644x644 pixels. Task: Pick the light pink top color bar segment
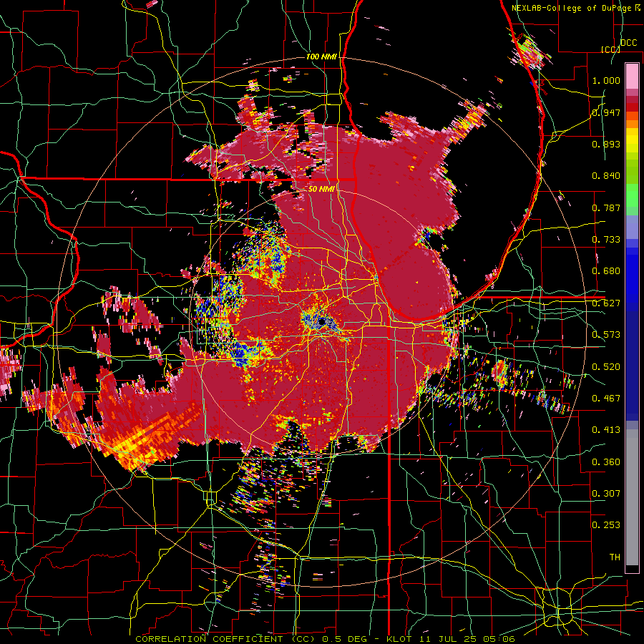tap(632, 76)
